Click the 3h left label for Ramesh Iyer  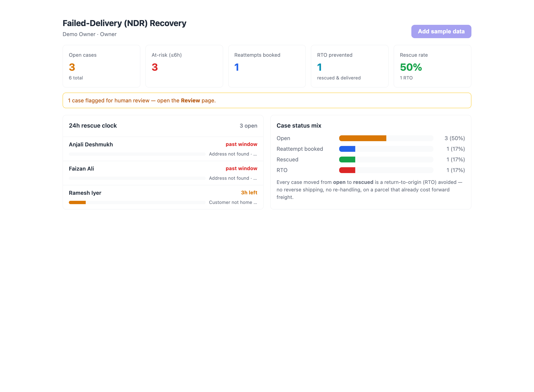point(249,192)
